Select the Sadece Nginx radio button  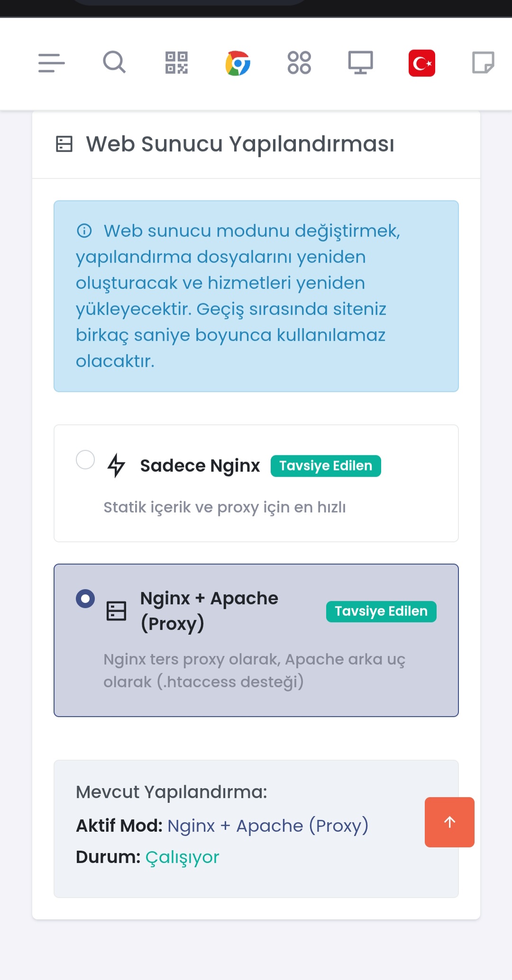pos(85,459)
